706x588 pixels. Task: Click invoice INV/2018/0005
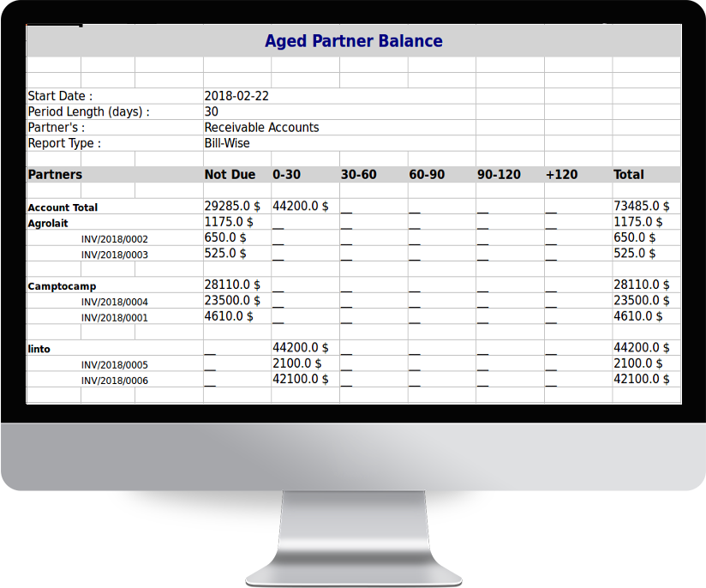pos(114,365)
